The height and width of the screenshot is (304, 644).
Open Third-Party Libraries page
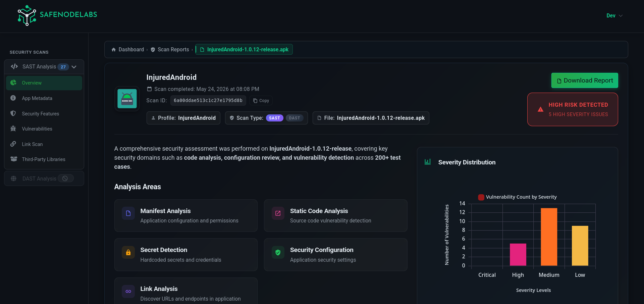pyautogui.click(x=44, y=159)
